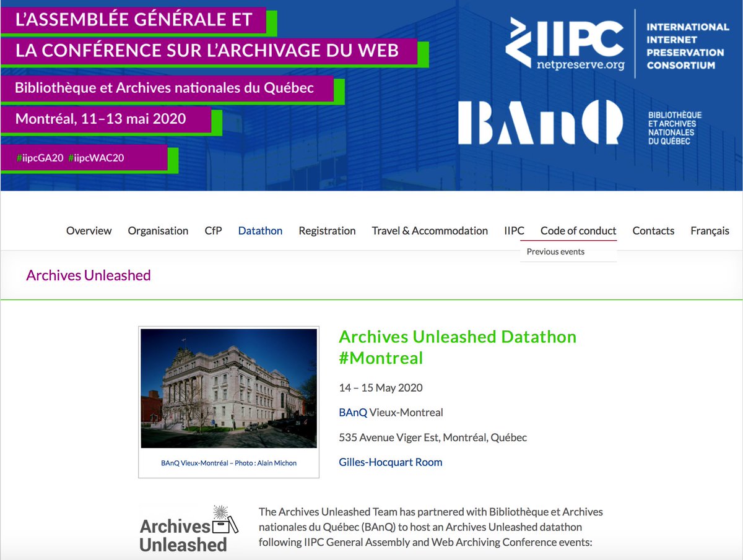Open the Gilles-Hocquart Room link

click(391, 462)
